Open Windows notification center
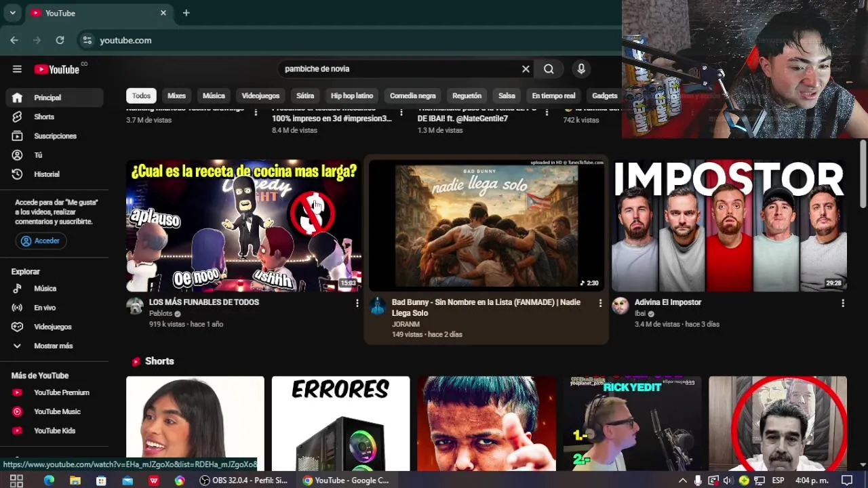868x488 pixels. click(x=847, y=481)
